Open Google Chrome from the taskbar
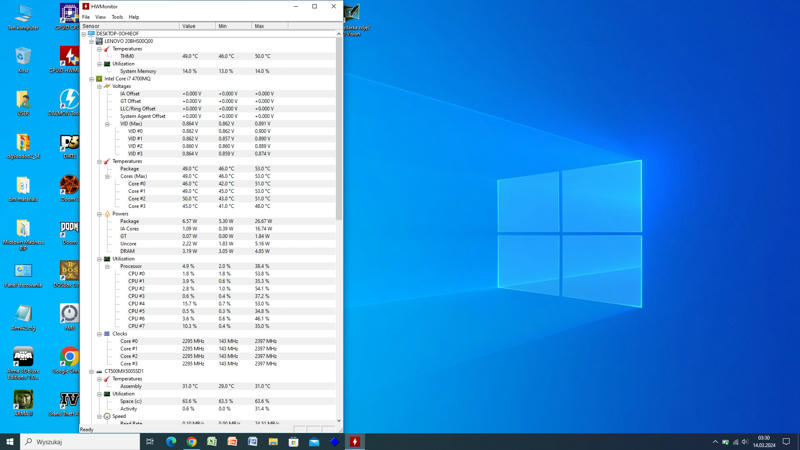The width and height of the screenshot is (800, 450). click(x=191, y=442)
